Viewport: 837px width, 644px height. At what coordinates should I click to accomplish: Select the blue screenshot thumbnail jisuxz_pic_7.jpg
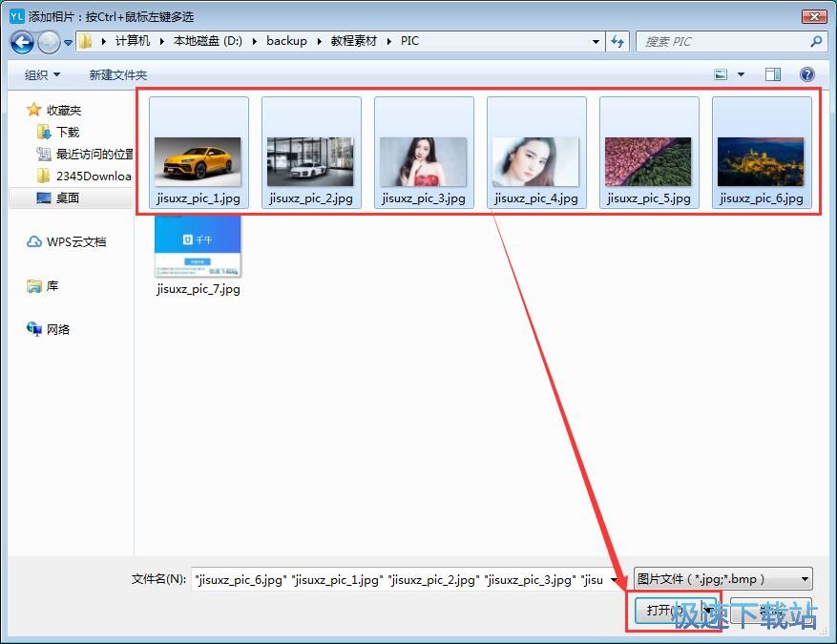(x=198, y=246)
